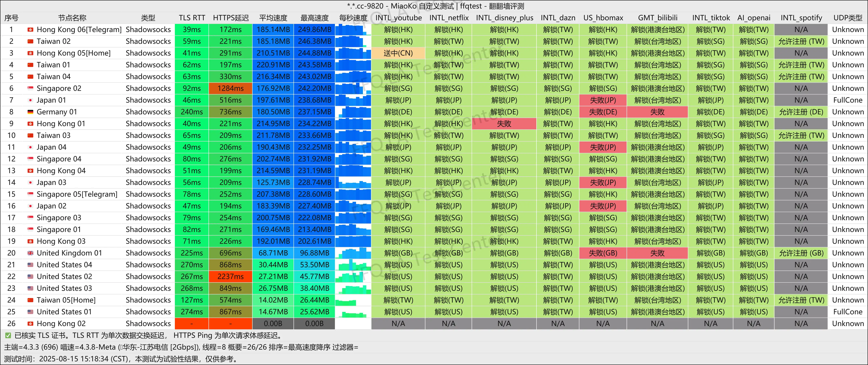The width and height of the screenshot is (868, 365).
Task: Click the 1284ms HTTPS latency cell
Action: click(x=230, y=89)
